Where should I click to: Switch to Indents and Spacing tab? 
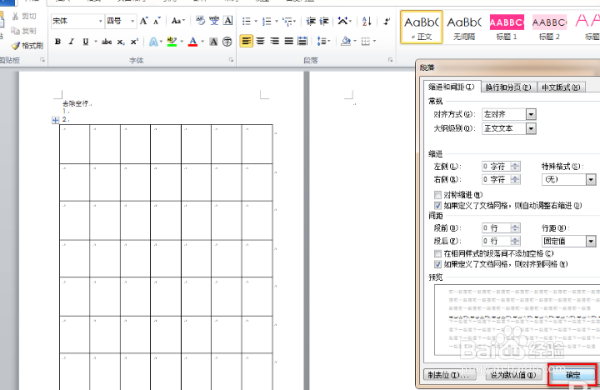click(451, 87)
